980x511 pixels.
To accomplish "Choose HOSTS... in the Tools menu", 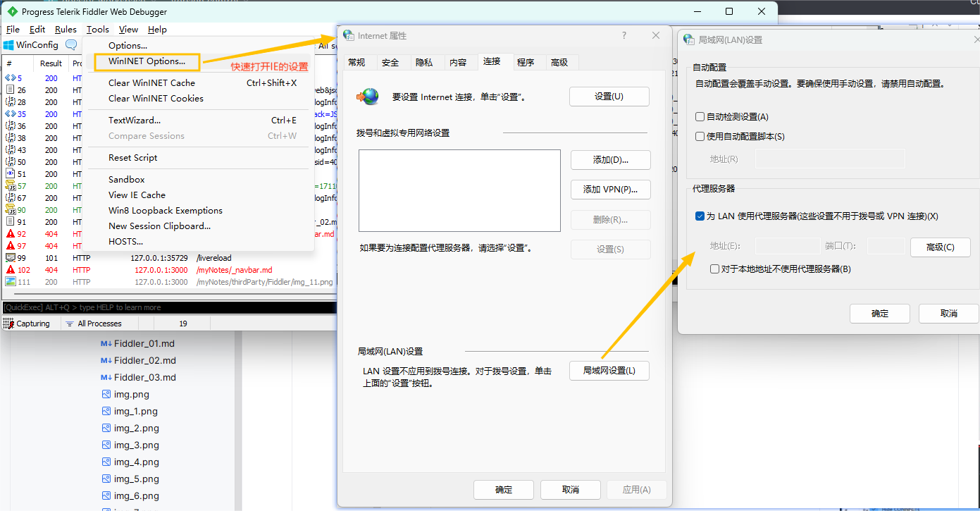I will [x=125, y=241].
